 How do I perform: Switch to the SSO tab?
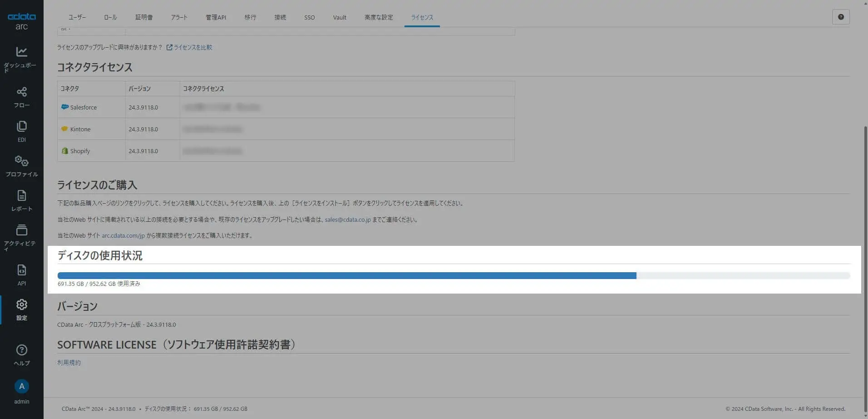pos(310,17)
